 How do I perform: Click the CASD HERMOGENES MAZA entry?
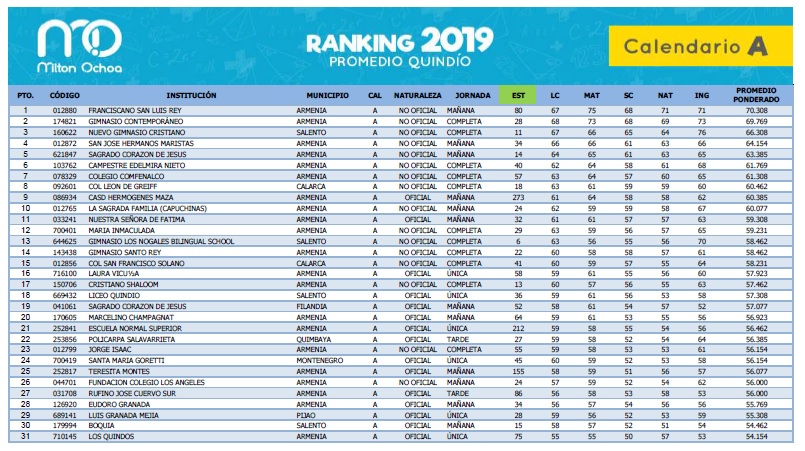(x=131, y=198)
